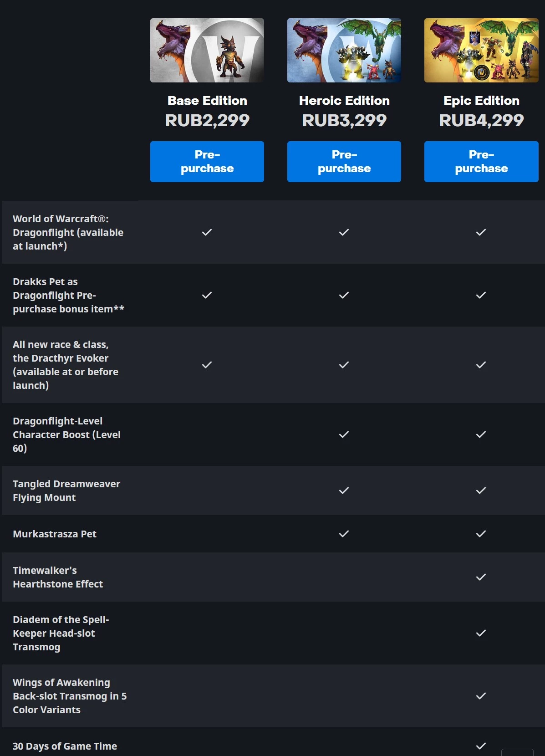The width and height of the screenshot is (545, 756).
Task: Open the Heroic Edition artwork thumbnail
Action: 344,50
